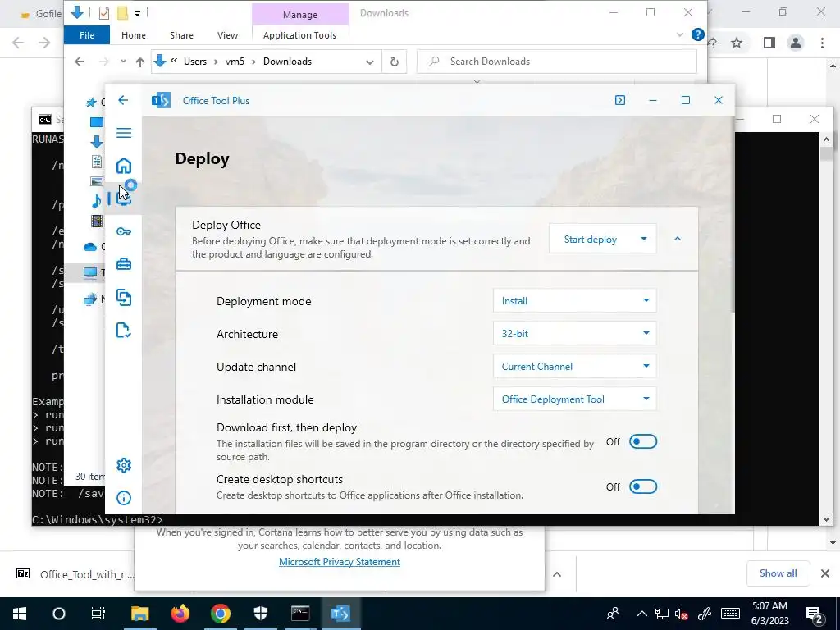Open the Architecture 32-bit dropdown
840x630 pixels.
point(574,333)
